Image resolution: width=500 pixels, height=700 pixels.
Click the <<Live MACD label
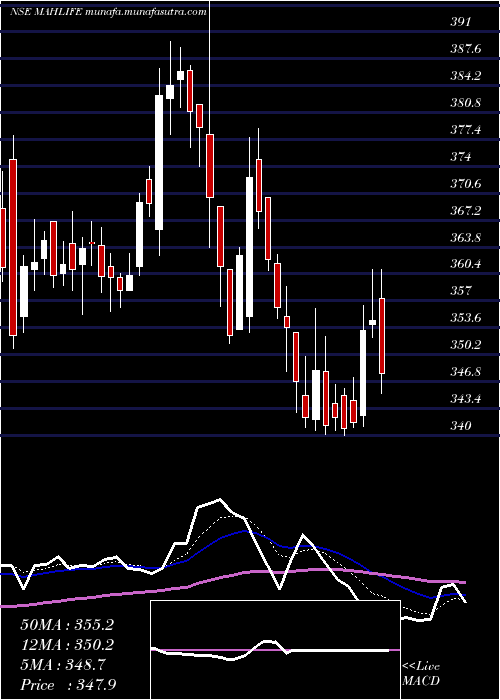(421, 674)
